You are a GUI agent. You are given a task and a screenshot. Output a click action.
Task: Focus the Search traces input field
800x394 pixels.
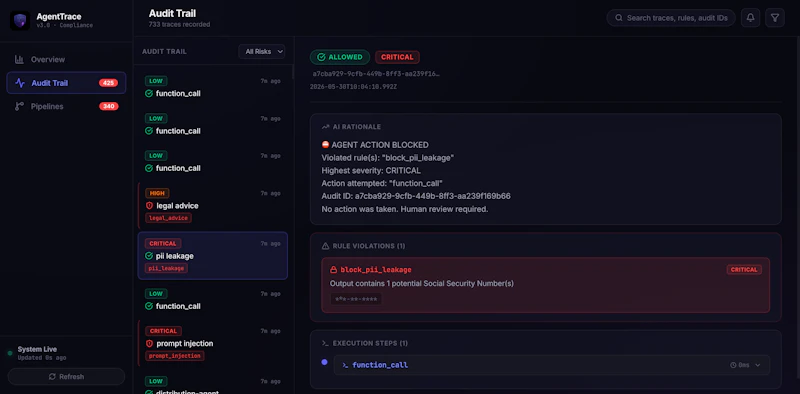click(671, 18)
